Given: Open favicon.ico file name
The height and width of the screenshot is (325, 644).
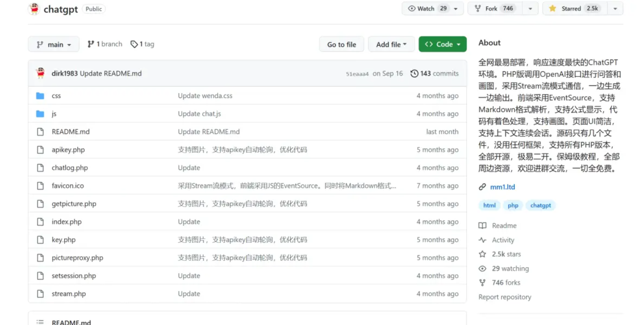Looking at the screenshot, I should click(x=68, y=186).
